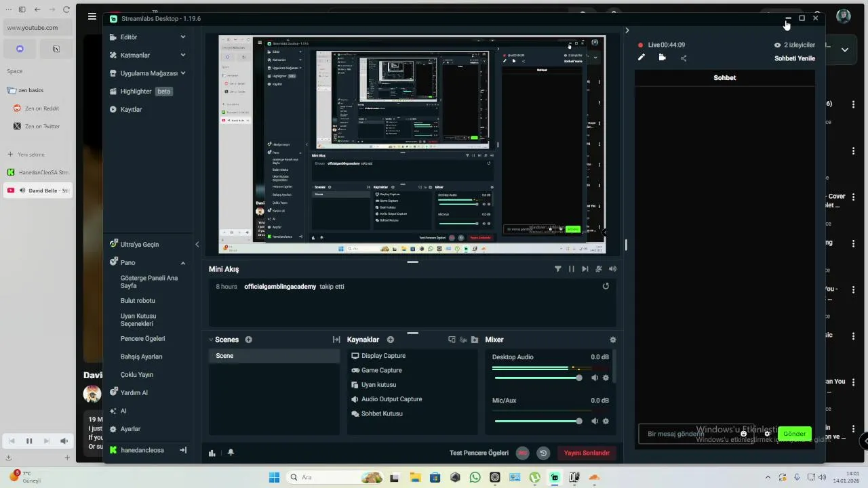The width and height of the screenshot is (868, 488).
Task: End stream with Yayını Sonlandır
Action: pyautogui.click(x=587, y=453)
